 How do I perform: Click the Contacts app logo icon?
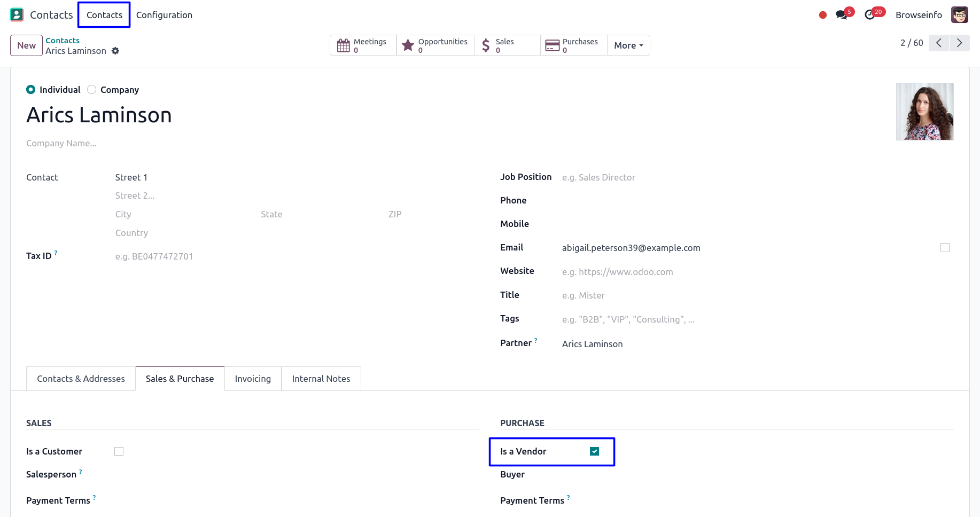point(17,14)
